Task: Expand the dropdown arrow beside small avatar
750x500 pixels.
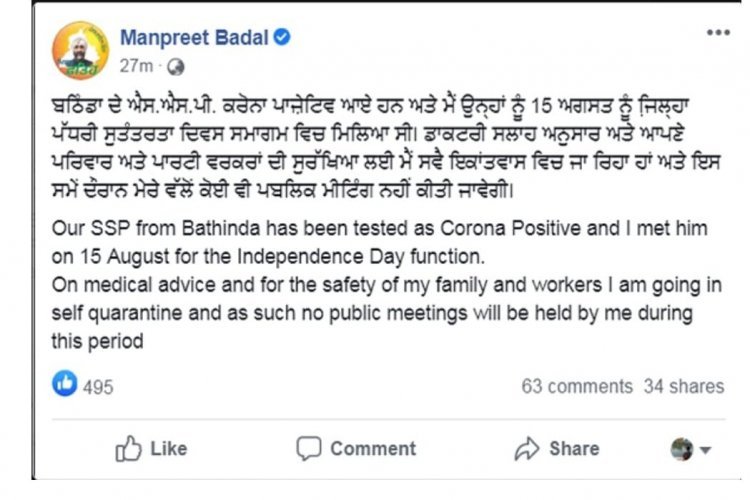Action: click(705, 450)
